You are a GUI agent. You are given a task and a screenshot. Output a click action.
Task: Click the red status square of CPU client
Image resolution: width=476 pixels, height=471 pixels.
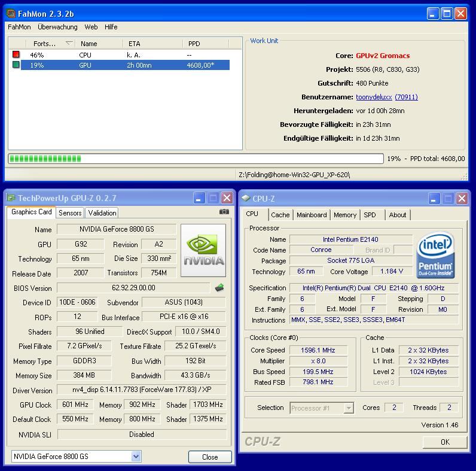pos(16,54)
